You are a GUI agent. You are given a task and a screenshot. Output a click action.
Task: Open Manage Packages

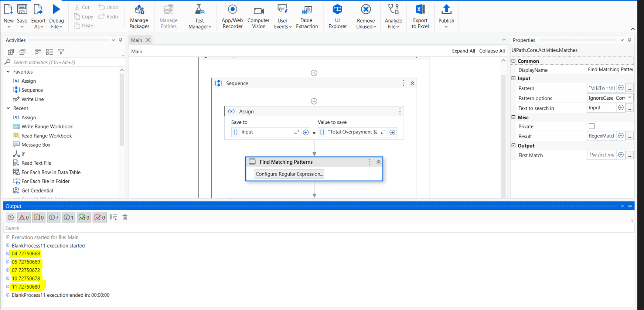[139, 16]
